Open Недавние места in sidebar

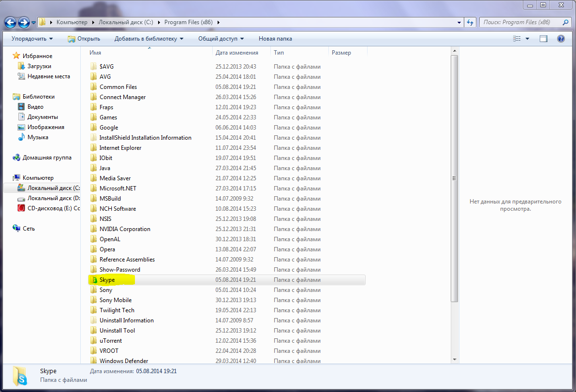pyautogui.click(x=48, y=76)
